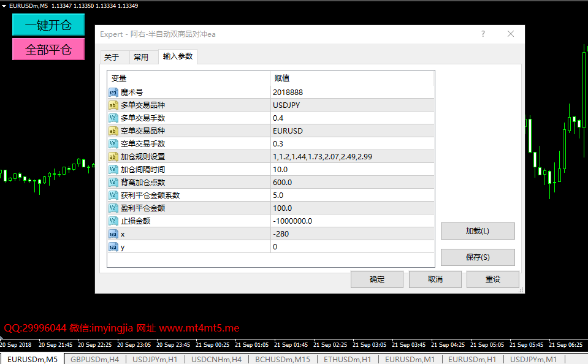588x364 pixels.
Task: Click the string icon beside 空单交易品种
Action: [x=113, y=131]
